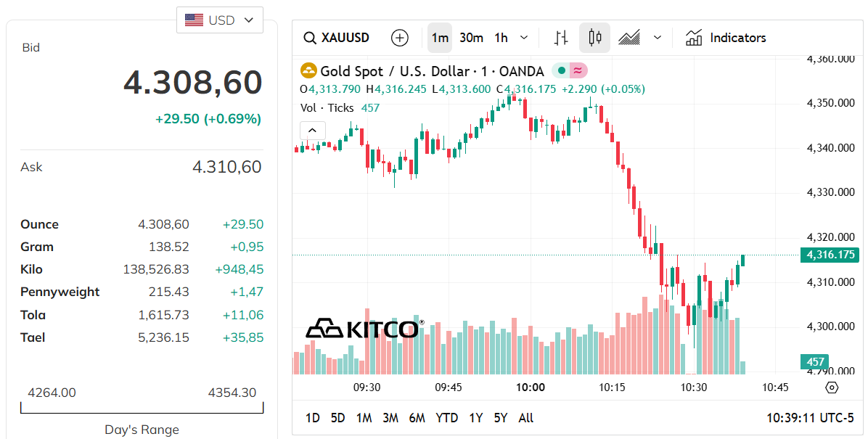The width and height of the screenshot is (868, 439).
Task: Set chart range to YTD
Action: click(446, 418)
